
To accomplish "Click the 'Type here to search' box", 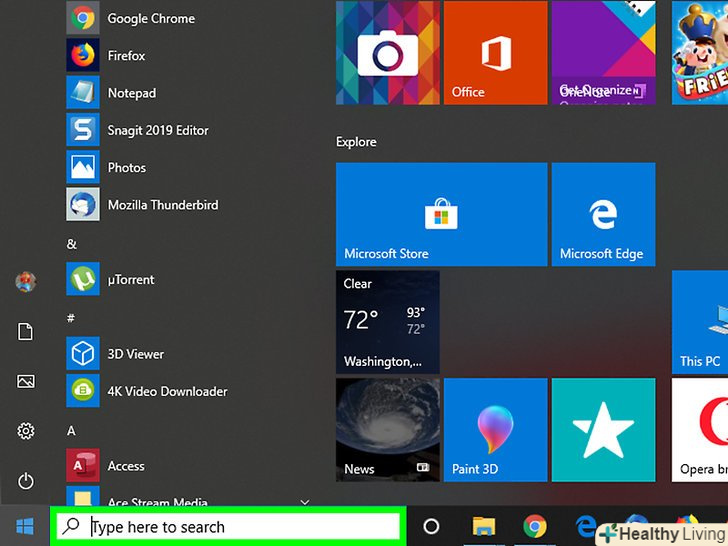I will [240, 526].
